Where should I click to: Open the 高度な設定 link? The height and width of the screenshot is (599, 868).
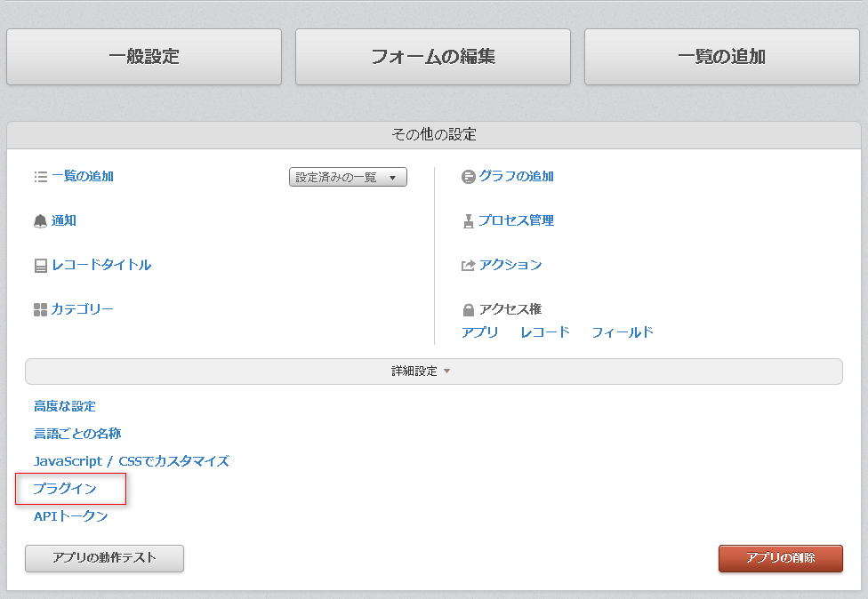coord(65,406)
